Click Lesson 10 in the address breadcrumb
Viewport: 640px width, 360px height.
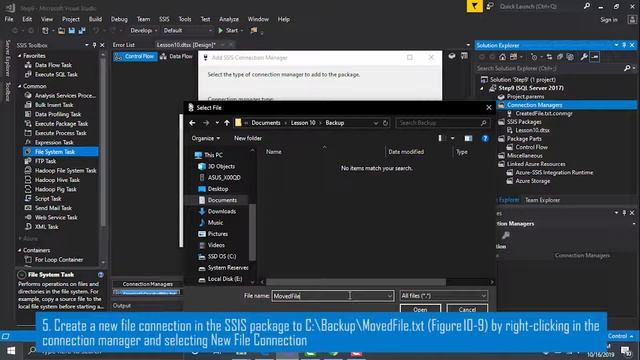point(303,123)
